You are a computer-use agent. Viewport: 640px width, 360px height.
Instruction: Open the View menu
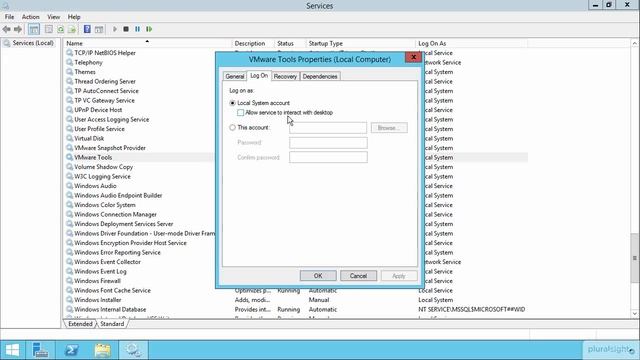tap(53, 17)
